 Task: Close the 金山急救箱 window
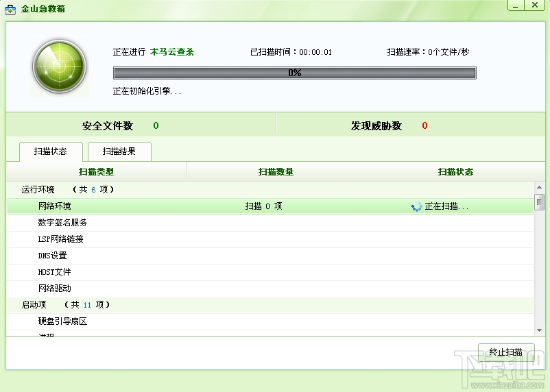pos(535,5)
